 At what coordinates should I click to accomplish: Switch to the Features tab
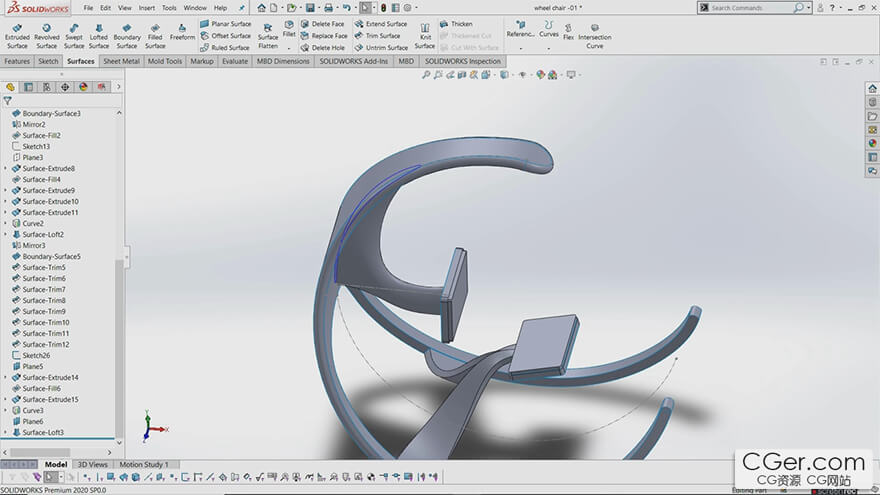coord(17,61)
